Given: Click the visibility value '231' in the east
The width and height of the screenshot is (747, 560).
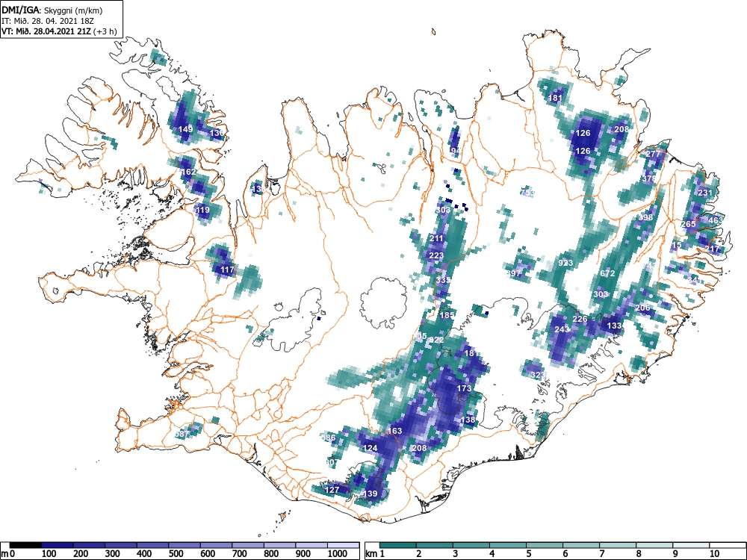Looking at the screenshot, I should pyautogui.click(x=704, y=193).
